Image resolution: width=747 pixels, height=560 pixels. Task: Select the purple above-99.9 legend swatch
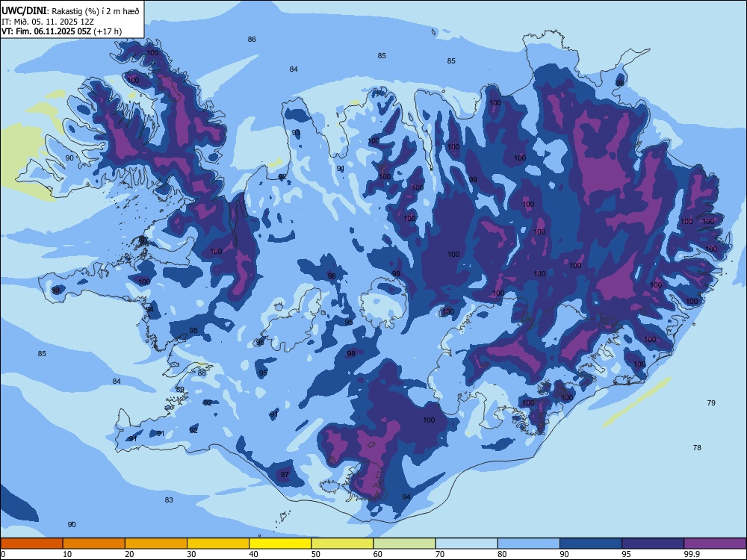715,544
